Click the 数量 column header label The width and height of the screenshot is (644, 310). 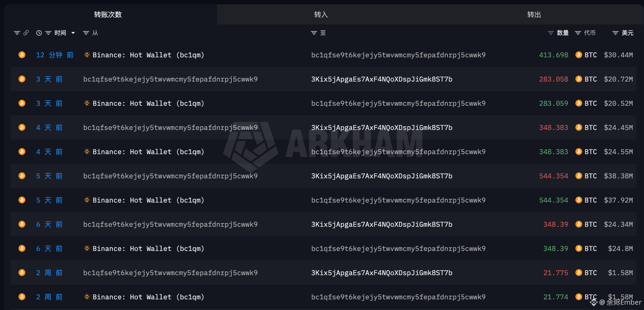[563, 33]
